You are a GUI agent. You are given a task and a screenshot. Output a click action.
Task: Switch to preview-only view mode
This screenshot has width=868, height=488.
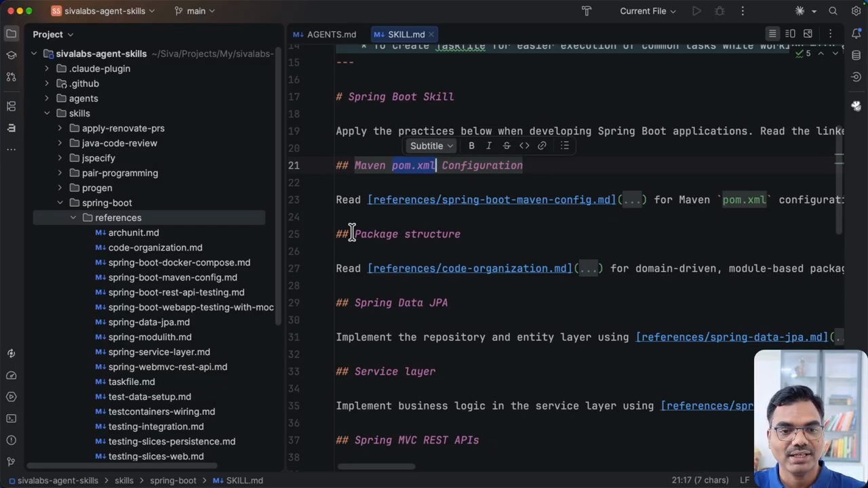click(x=808, y=34)
